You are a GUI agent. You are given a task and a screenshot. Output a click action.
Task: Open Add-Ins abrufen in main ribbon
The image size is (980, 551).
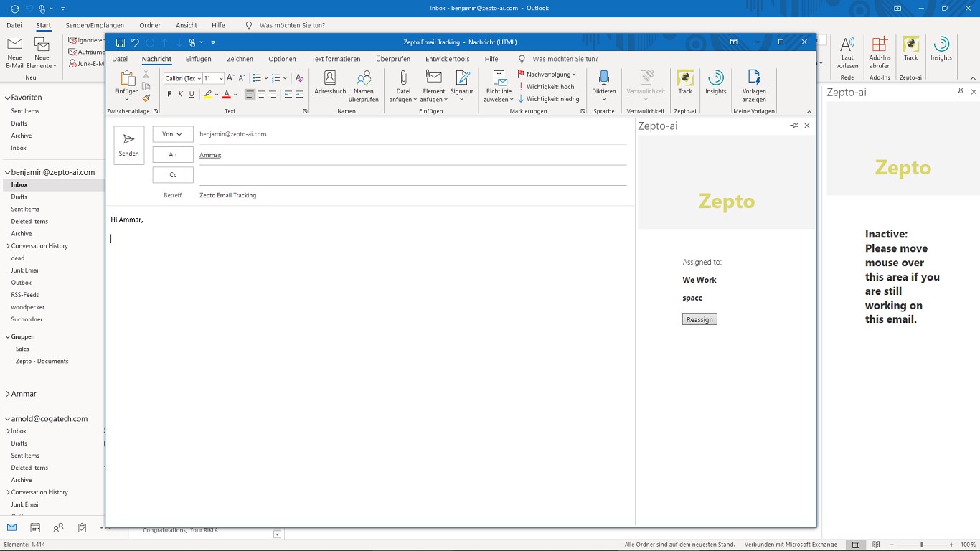tap(880, 53)
